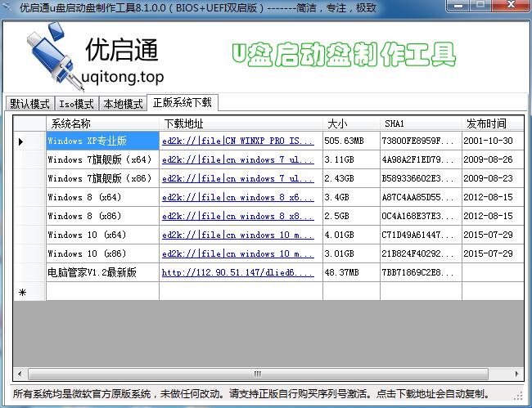Viewport: 532px width, 408px height.
Task: Open the 电脑管家 http download link
Action: [238, 273]
